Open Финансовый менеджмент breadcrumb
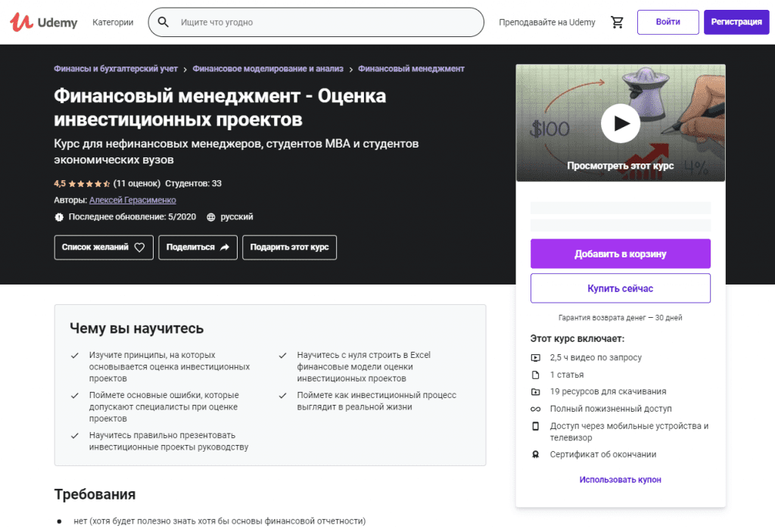The width and height of the screenshot is (775, 532). tap(411, 69)
